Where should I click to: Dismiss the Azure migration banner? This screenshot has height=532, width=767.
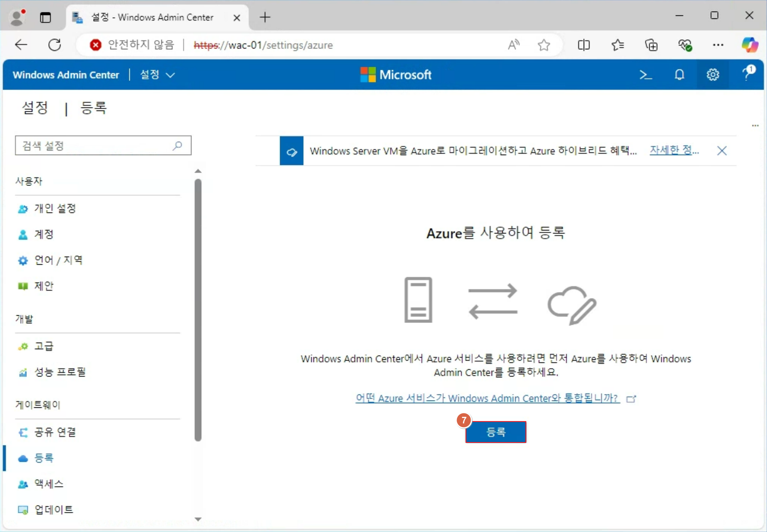[722, 151]
